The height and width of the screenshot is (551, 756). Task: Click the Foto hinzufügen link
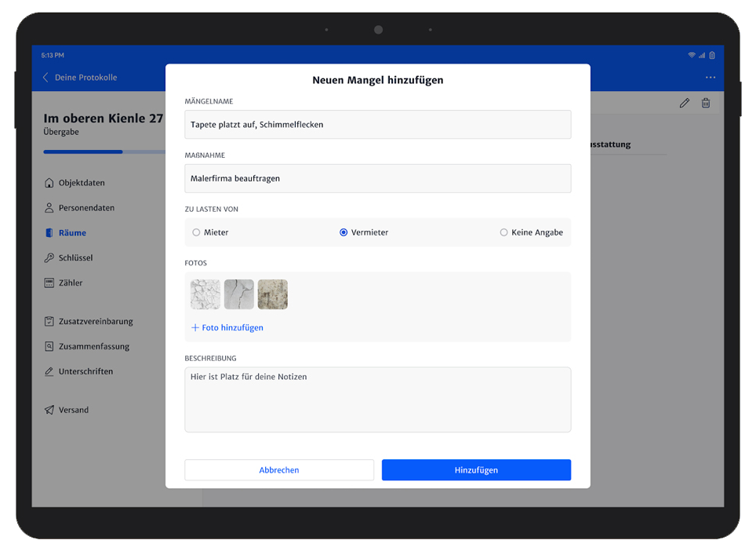(227, 327)
